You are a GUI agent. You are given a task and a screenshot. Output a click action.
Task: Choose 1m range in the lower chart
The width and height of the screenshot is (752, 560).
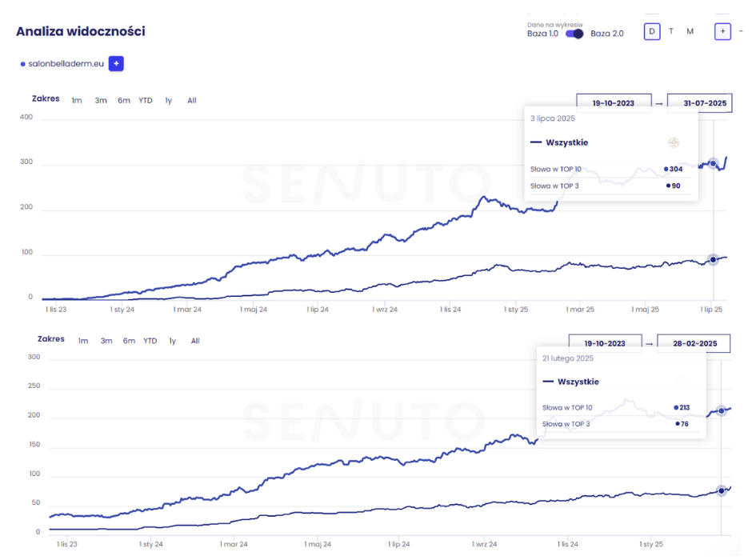(x=83, y=341)
